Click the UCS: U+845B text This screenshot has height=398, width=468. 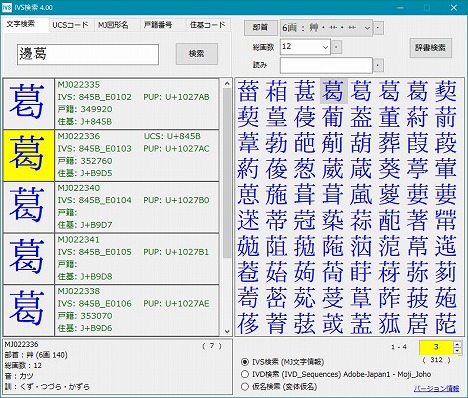[172, 136]
